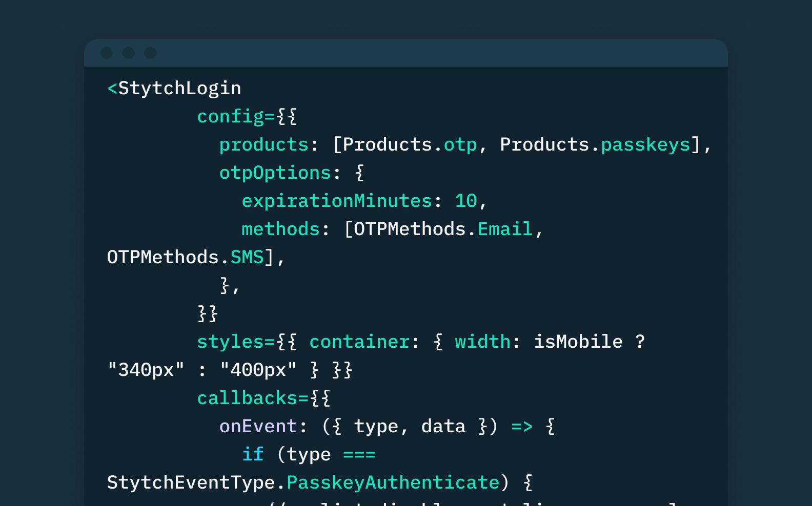Click the "methods" property key
Screen dimensions: 812x506
281,229
